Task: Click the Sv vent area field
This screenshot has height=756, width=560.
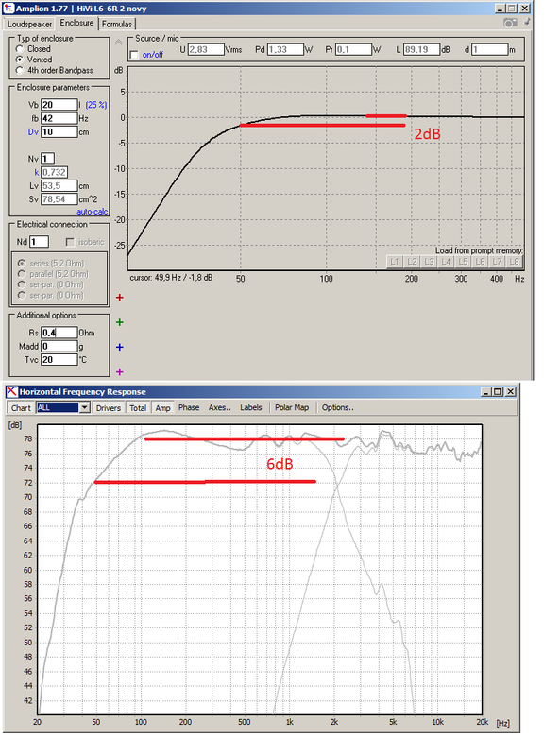Action: 59,199
